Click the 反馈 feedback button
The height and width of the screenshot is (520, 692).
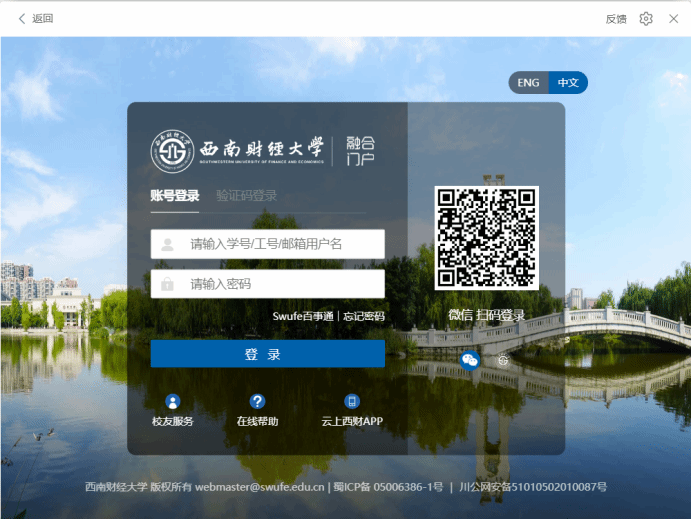(x=616, y=18)
